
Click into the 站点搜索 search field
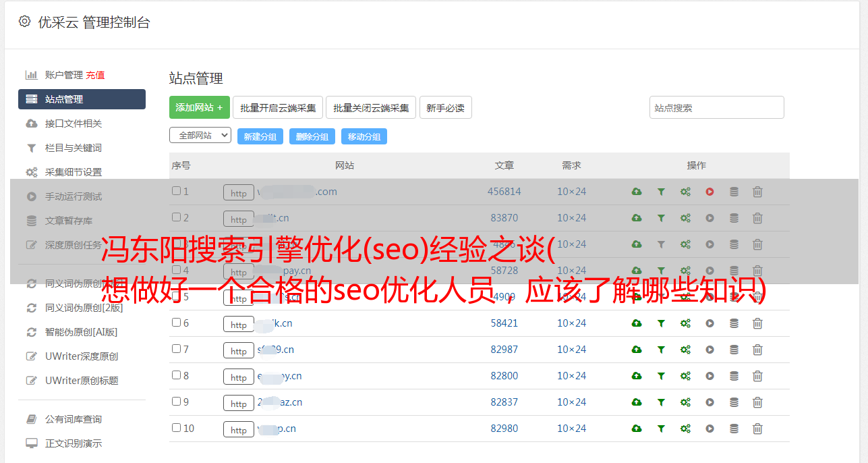[717, 107]
